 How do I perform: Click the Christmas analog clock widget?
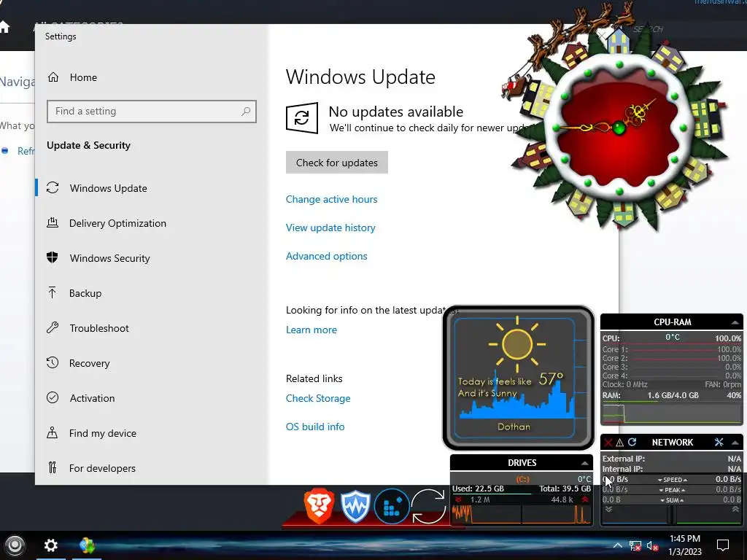619,127
